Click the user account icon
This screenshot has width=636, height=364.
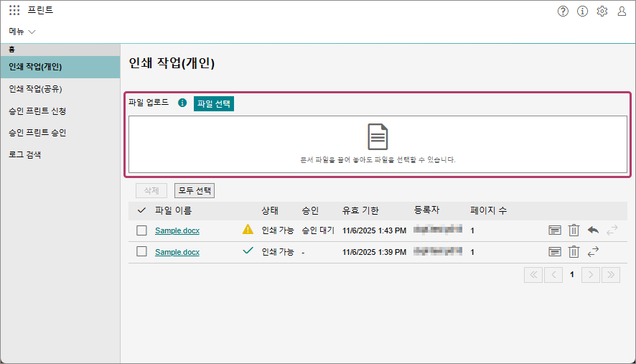pyautogui.click(x=622, y=11)
